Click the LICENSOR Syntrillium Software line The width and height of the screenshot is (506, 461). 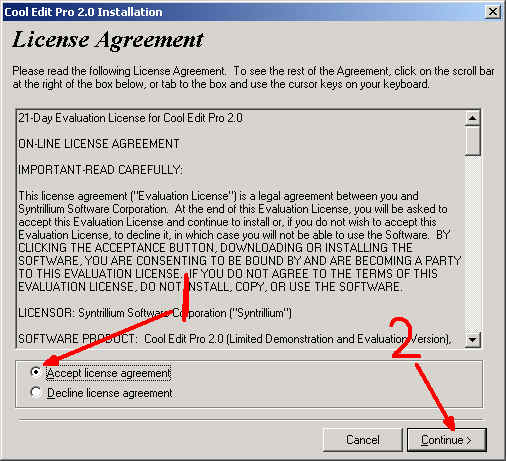(155, 313)
